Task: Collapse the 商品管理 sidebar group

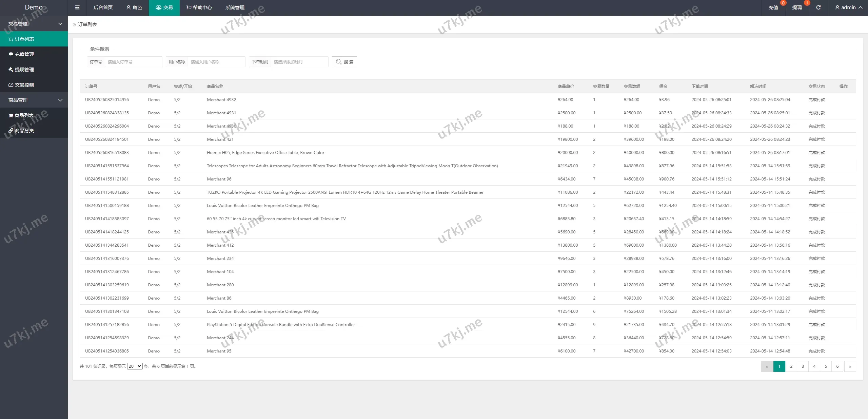Action: [x=60, y=100]
